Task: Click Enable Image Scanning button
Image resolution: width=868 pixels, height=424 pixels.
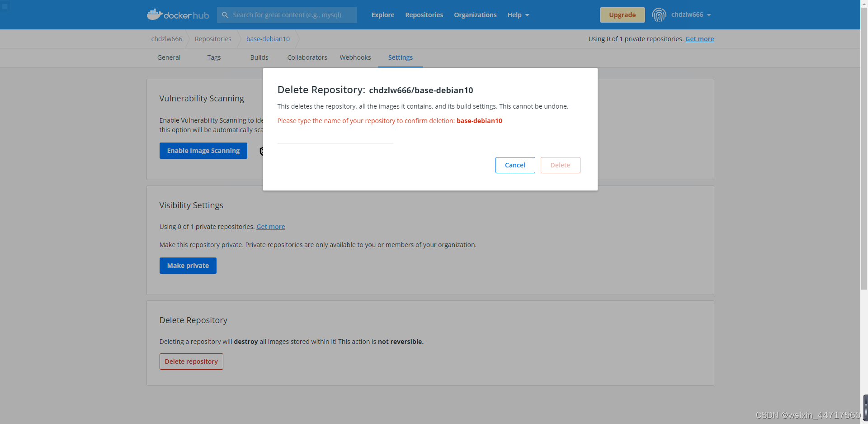Action: click(x=203, y=151)
